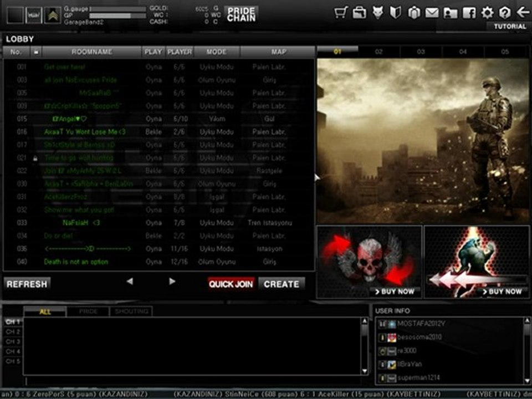Click the TUTORIAL button
This screenshot has height=399, width=532.
click(510, 27)
